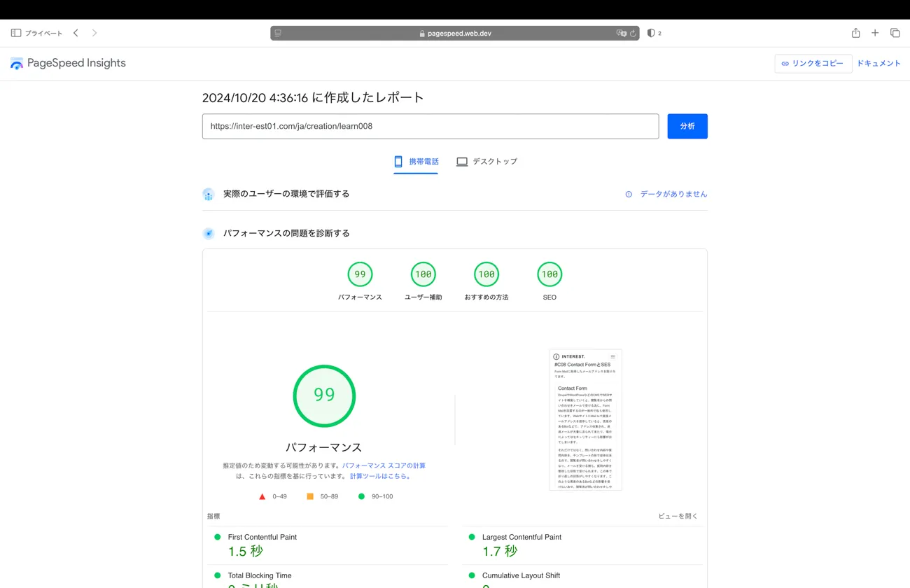Click the orange square 50–89 legend
The width and height of the screenshot is (910, 588).
(x=323, y=496)
